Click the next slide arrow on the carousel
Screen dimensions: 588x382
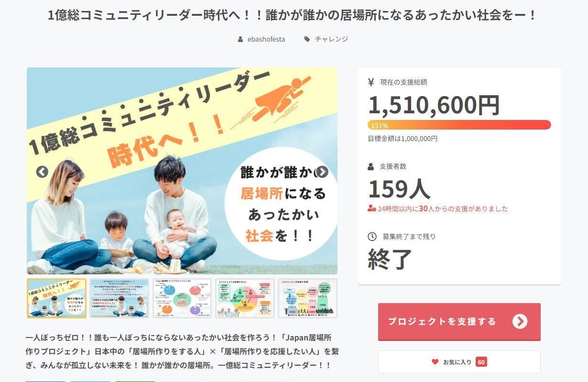tap(322, 172)
